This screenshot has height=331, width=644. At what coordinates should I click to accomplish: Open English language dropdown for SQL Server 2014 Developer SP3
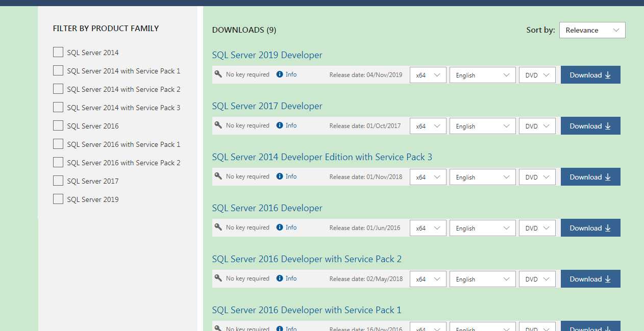[x=483, y=177]
